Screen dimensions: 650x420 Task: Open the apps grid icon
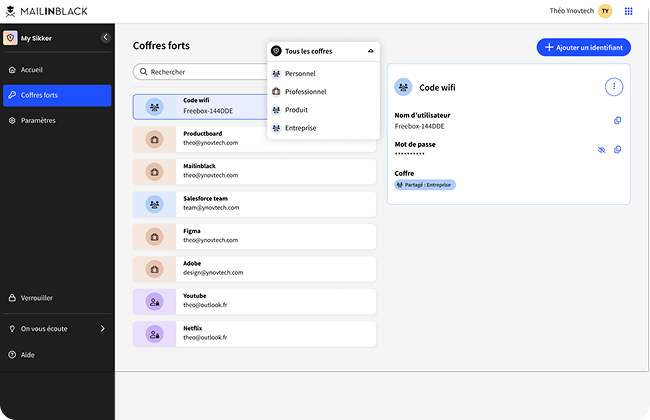click(628, 11)
